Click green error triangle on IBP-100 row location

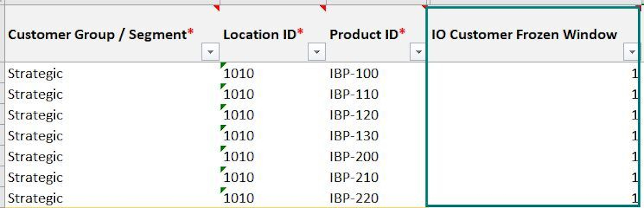[222, 65]
